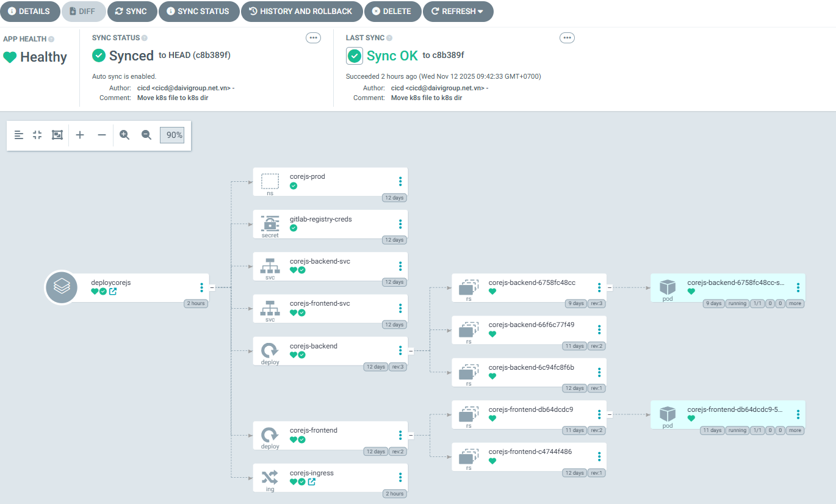Collapse the corejs-backend deployment's replica sets

tap(411, 351)
